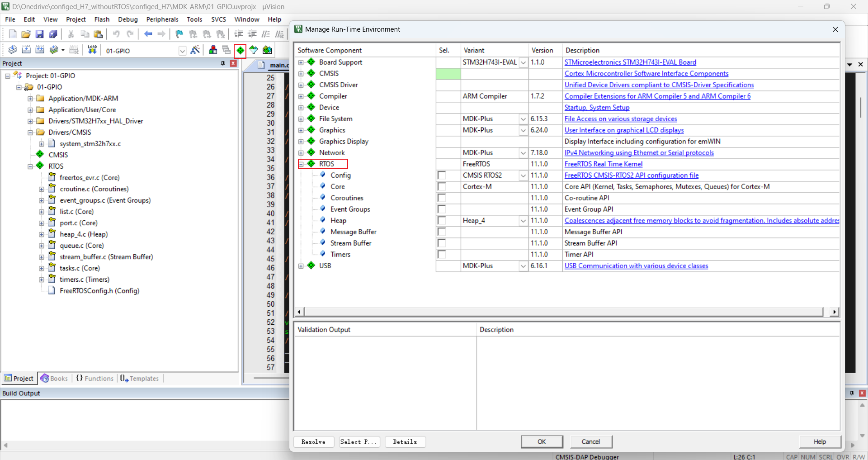868x460 pixels.
Task: Switch to the Templates tab
Action: [x=140, y=379]
